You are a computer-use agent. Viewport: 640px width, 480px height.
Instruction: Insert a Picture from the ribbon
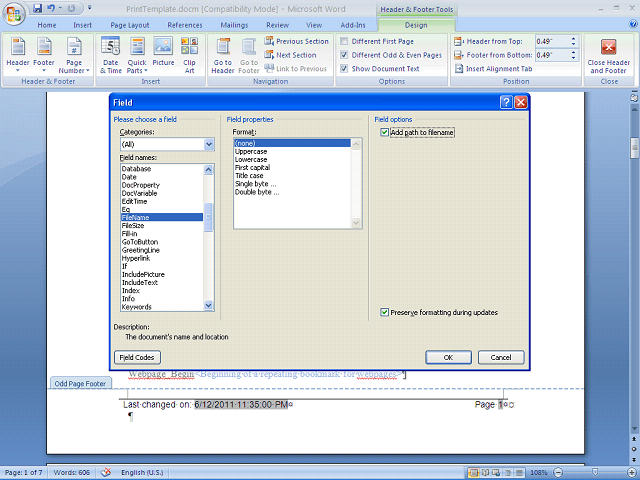tap(163, 52)
